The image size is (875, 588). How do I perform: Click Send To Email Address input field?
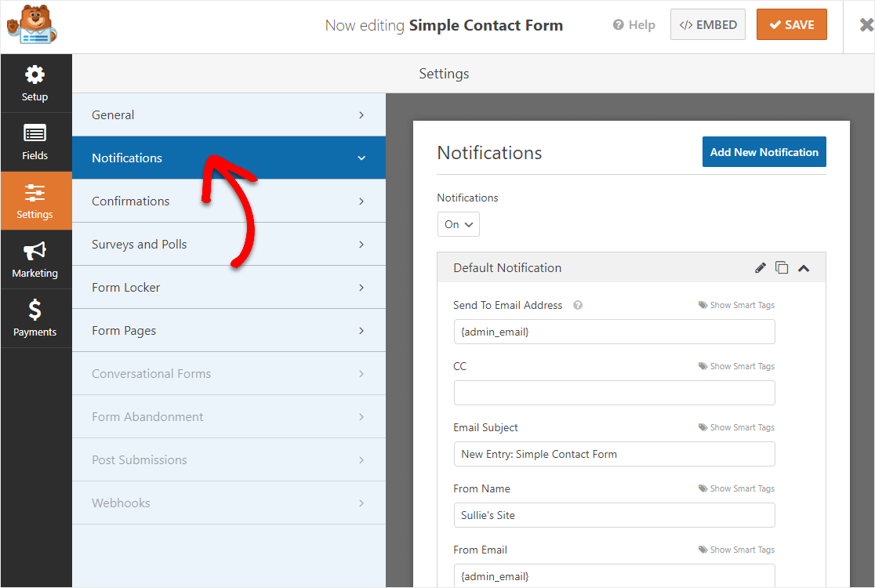(615, 332)
